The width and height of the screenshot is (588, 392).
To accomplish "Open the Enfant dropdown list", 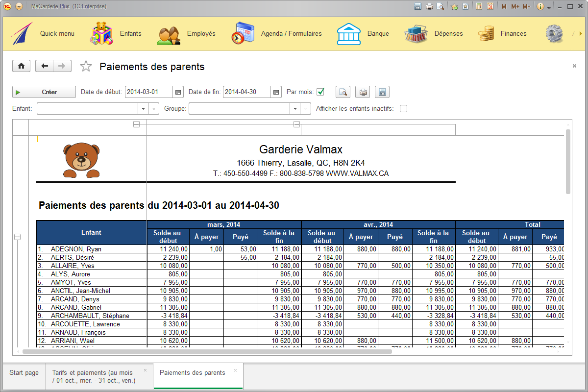I will pyautogui.click(x=143, y=108).
